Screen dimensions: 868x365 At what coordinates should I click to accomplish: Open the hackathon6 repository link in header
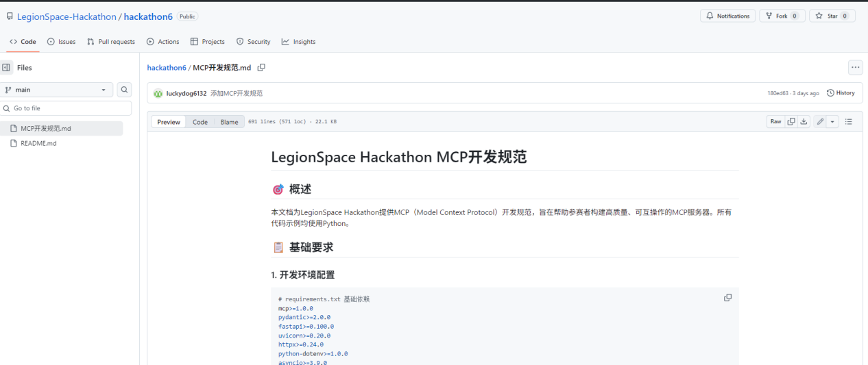pyautogui.click(x=148, y=16)
